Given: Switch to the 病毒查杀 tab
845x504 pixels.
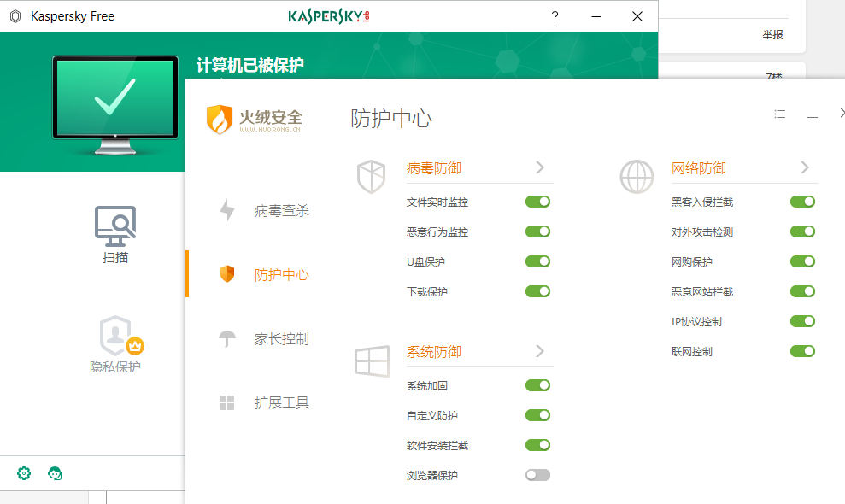Looking at the screenshot, I should [281, 211].
